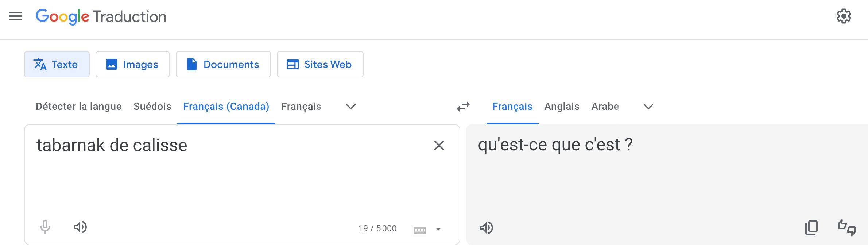Clear the source text with the X
This screenshot has height=246, width=868.
(439, 145)
